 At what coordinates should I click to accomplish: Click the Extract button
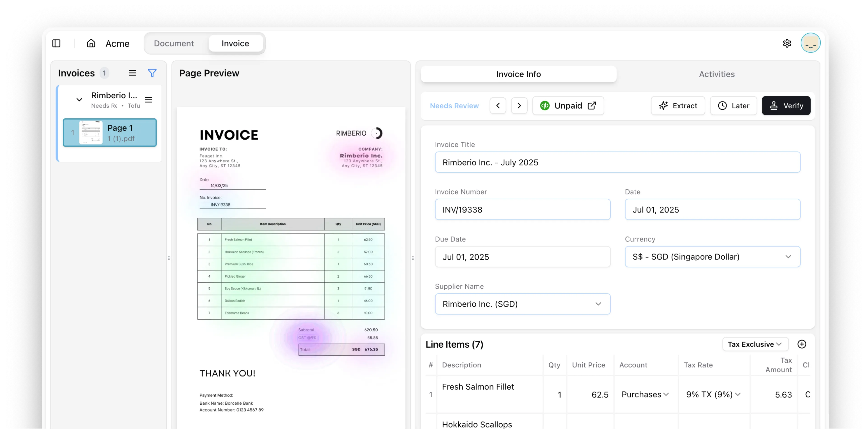[678, 106]
